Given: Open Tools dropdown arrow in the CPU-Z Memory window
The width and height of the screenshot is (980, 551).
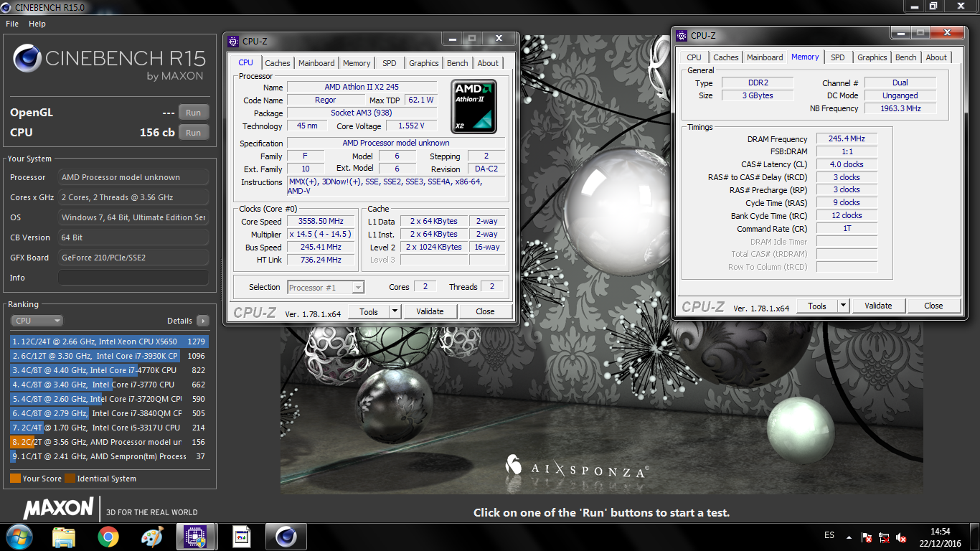Looking at the screenshot, I should 843,306.
